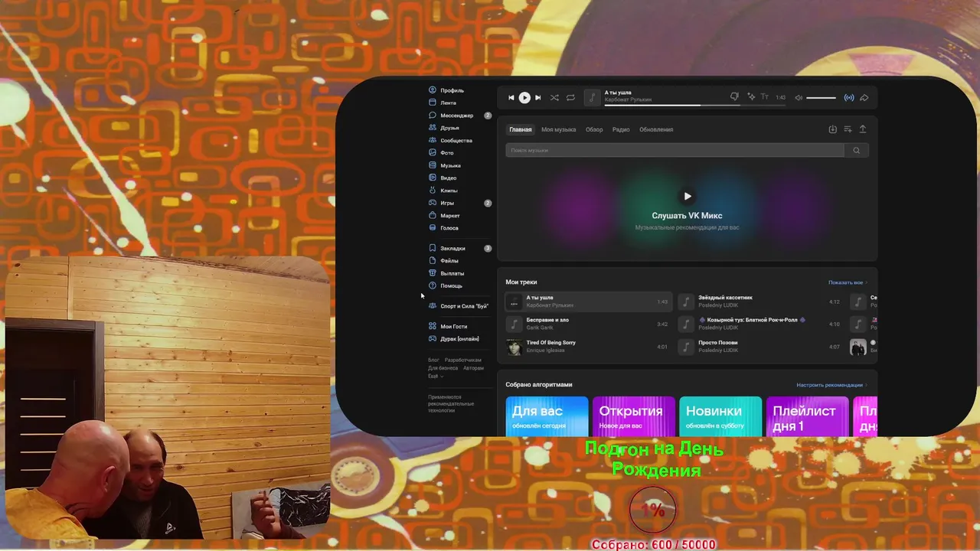
Task: Open Фото in the sidebar
Action: click(442, 153)
